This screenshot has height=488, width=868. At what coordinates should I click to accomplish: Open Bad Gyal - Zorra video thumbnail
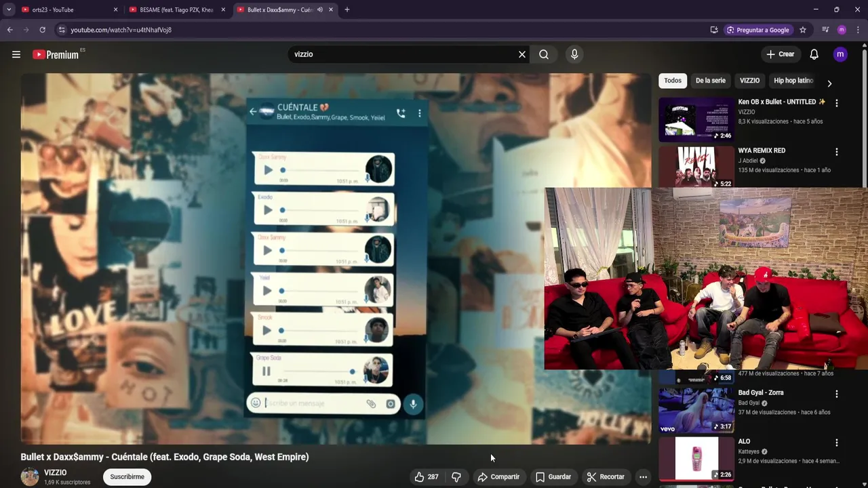tap(696, 410)
